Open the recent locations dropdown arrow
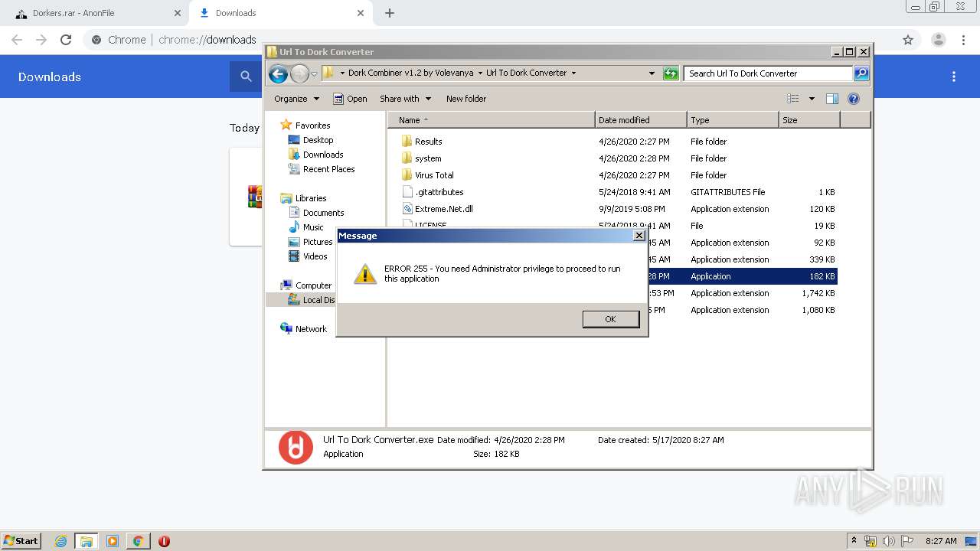The image size is (980, 551). [x=314, y=74]
